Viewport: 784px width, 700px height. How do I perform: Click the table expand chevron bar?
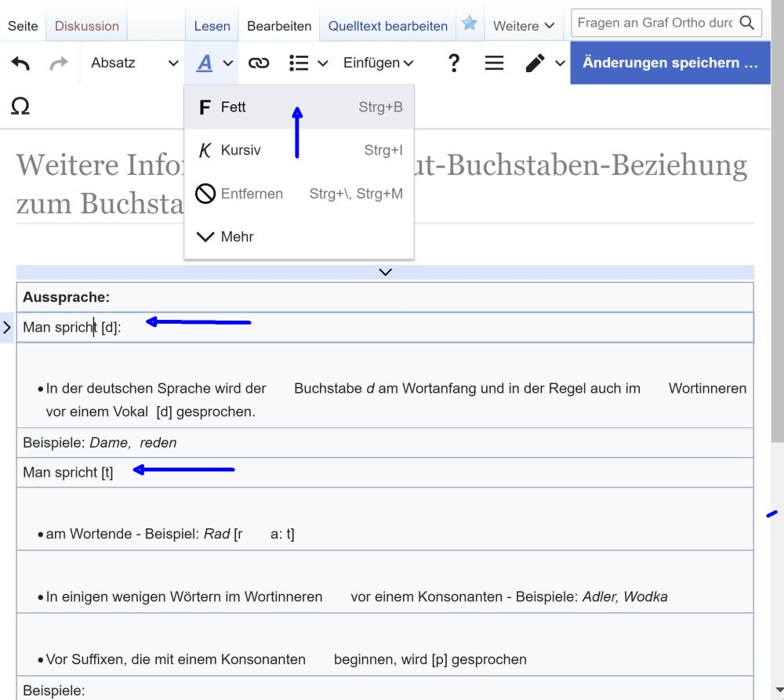pyautogui.click(x=385, y=272)
